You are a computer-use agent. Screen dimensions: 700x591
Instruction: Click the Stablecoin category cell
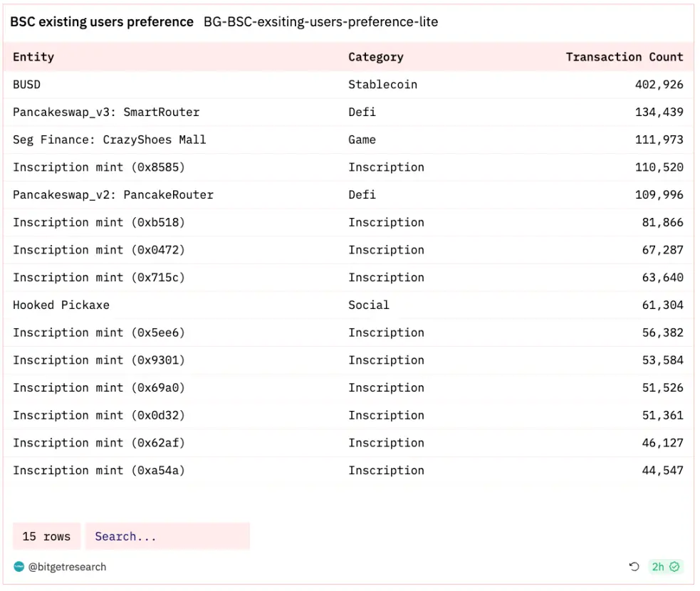click(382, 84)
